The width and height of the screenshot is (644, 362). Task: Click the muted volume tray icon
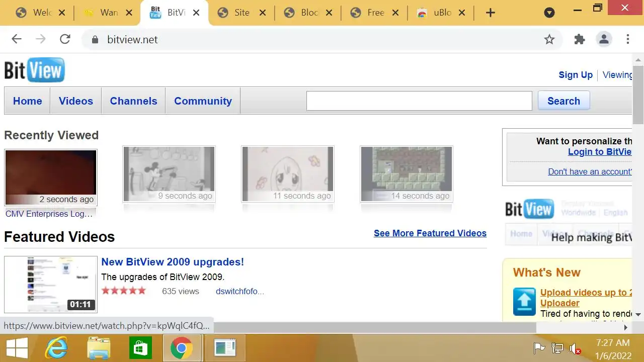click(575, 348)
